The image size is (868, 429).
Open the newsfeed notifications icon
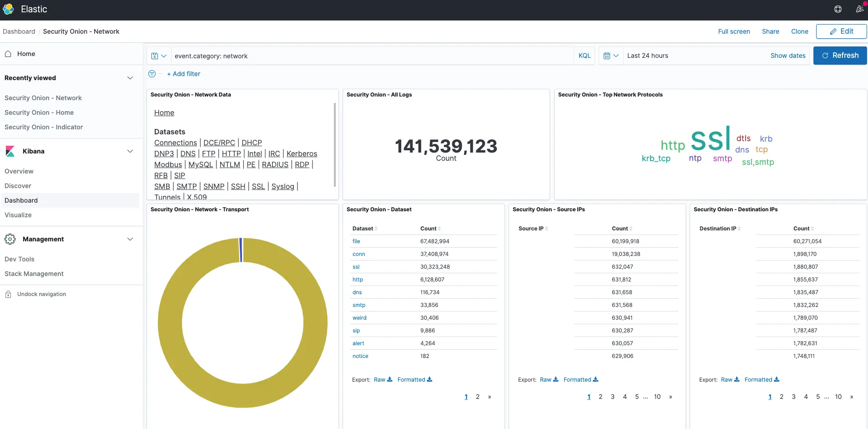859,9
